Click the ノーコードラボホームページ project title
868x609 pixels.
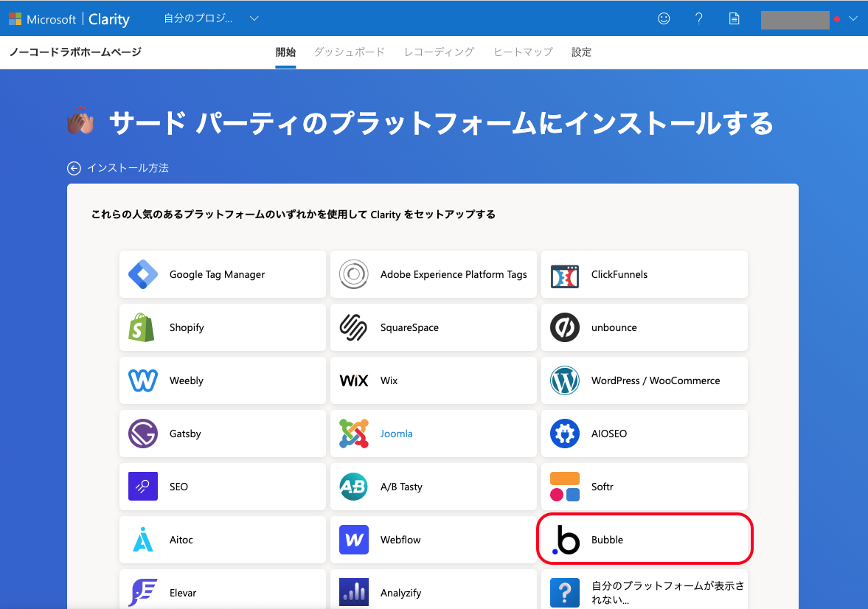click(x=76, y=52)
